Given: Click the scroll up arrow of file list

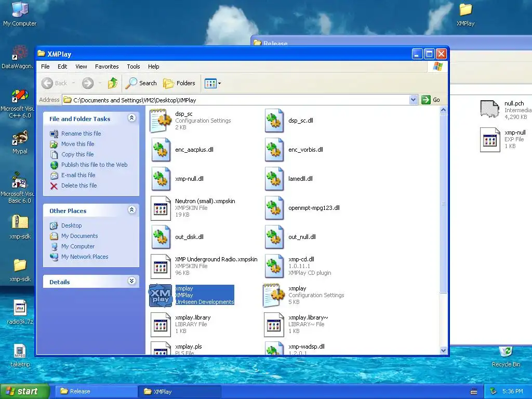Looking at the screenshot, I should pyautogui.click(x=443, y=110).
